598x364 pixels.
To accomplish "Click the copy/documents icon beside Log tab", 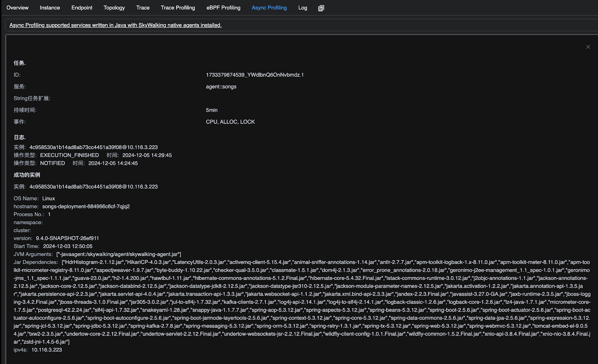I will [321, 8].
